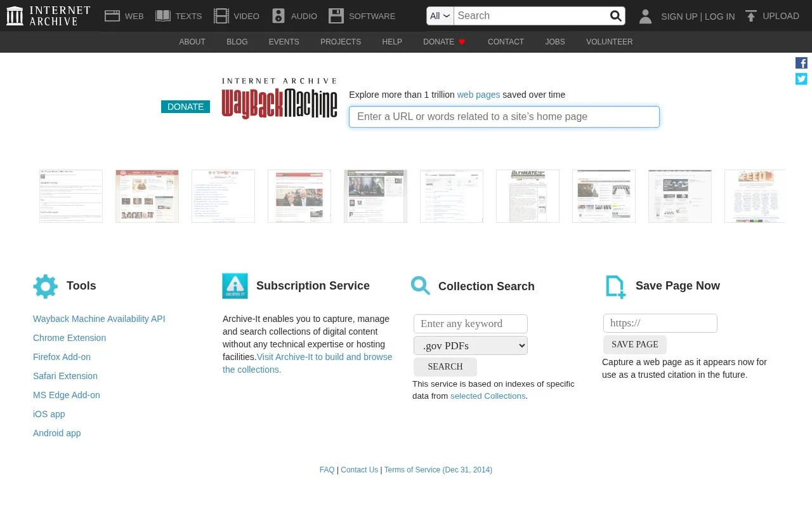The image size is (812, 508).
Task: Open the Chrome Extension link
Action: tap(70, 338)
